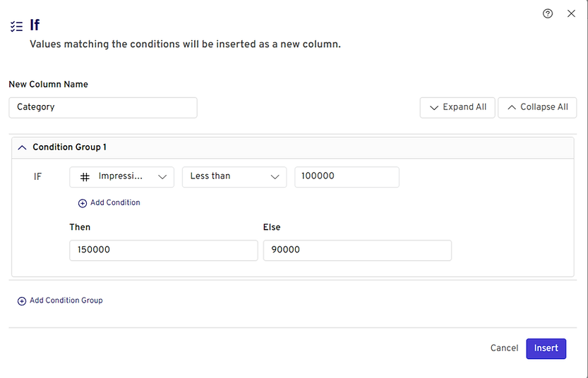Click the plus icon beside Add Condition
588x378 pixels.
83,203
